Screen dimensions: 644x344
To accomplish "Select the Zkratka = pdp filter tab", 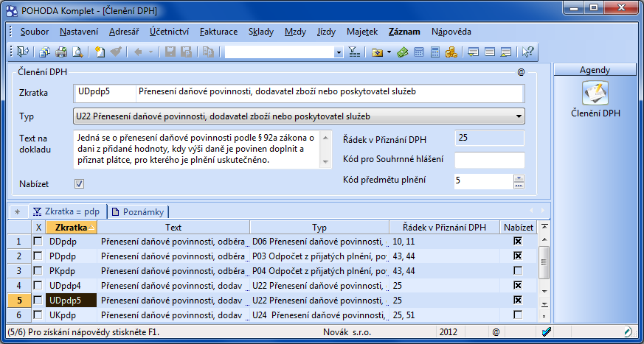I will (67, 211).
